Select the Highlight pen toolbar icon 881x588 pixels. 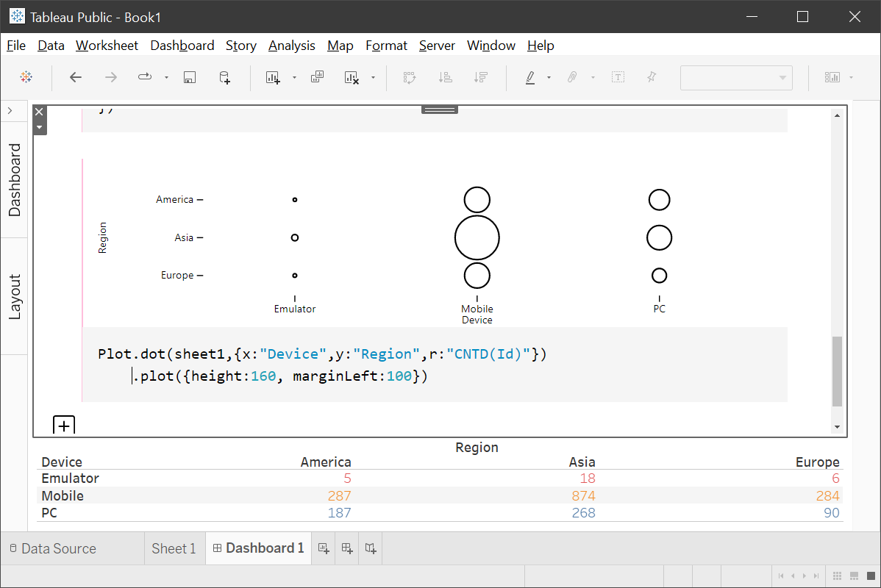tap(530, 77)
